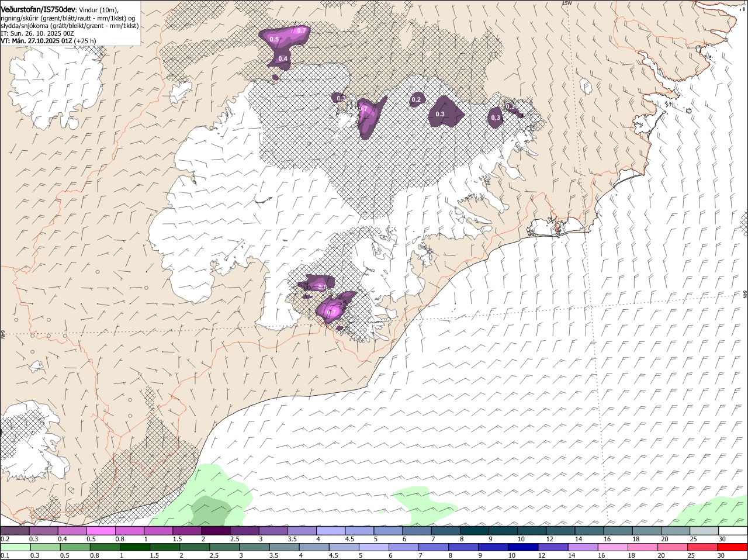
Task: Click the 'slydda/snjókoma' legend description line
Action: coord(70,26)
